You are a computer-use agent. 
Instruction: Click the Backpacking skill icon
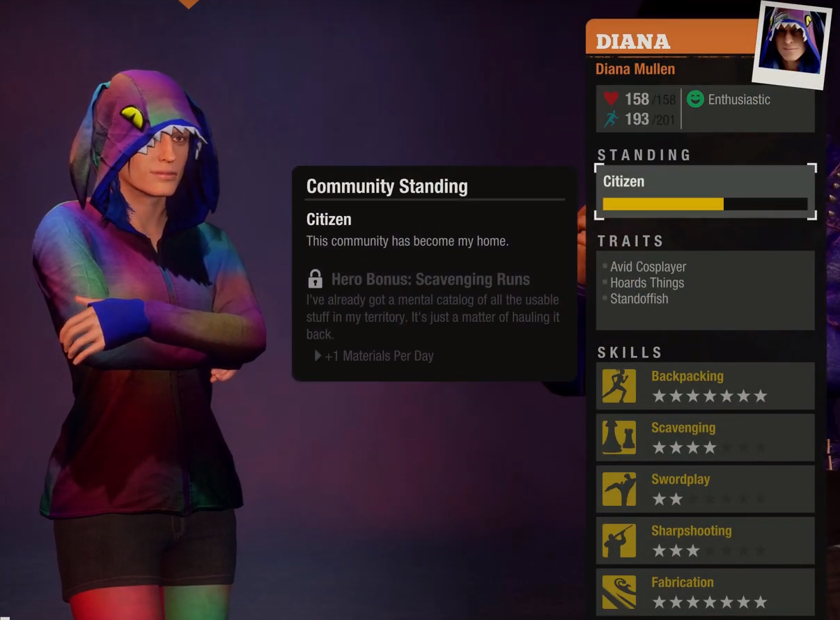619,386
